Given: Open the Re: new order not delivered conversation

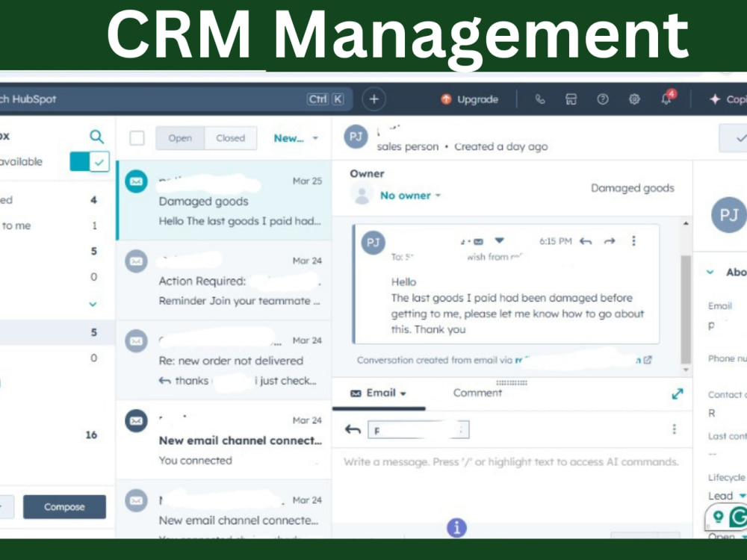Looking at the screenshot, I should tap(224, 361).
